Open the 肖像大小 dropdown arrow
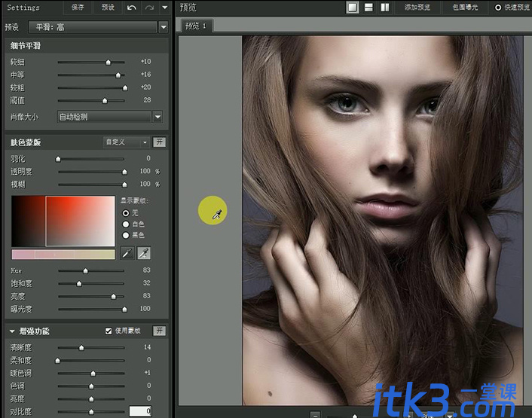Image resolution: width=532 pixels, height=418 pixels. [157, 117]
